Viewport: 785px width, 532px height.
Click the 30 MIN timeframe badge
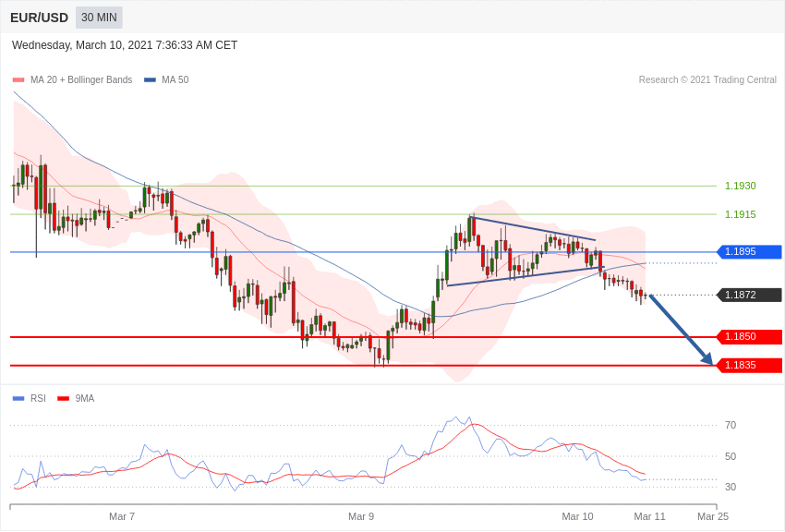99,18
